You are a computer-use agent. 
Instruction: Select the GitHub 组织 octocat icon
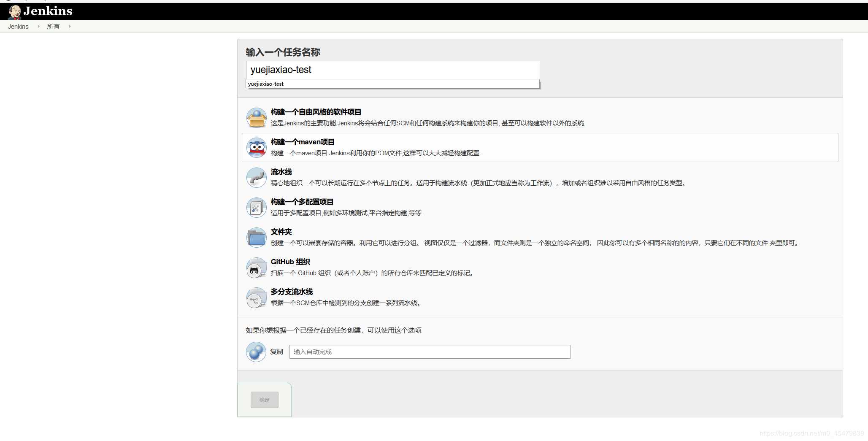pyautogui.click(x=256, y=268)
